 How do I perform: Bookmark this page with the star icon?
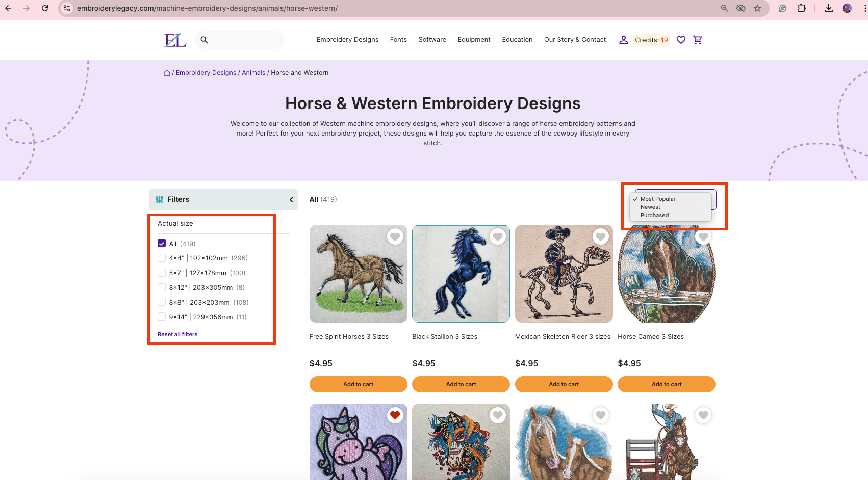(757, 8)
